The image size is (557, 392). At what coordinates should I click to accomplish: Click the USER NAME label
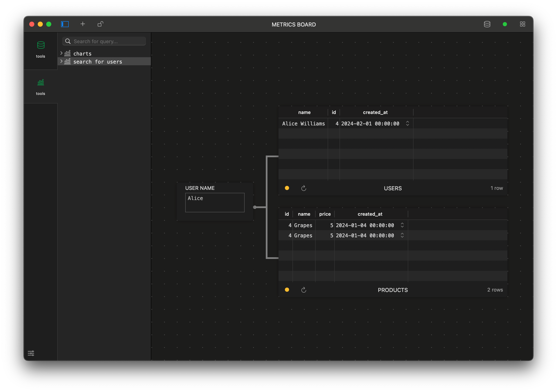[200, 188]
